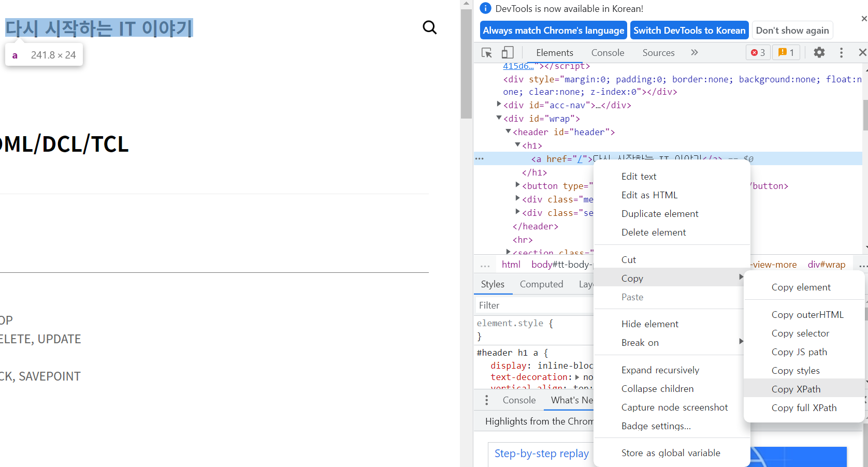Expand the div class="me node
Image resolution: width=868 pixels, height=467 pixels.
pyautogui.click(x=518, y=198)
